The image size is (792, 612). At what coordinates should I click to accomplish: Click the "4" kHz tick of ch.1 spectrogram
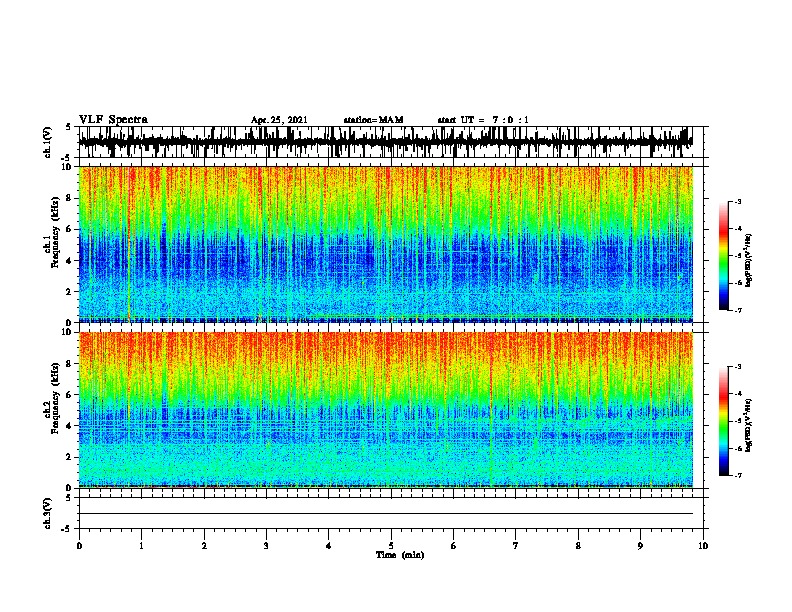tap(70, 261)
